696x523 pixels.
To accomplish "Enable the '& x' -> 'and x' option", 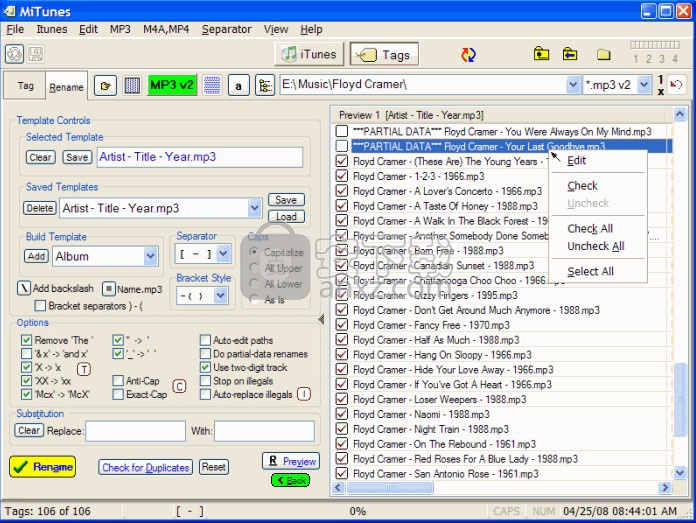I will 27,354.
